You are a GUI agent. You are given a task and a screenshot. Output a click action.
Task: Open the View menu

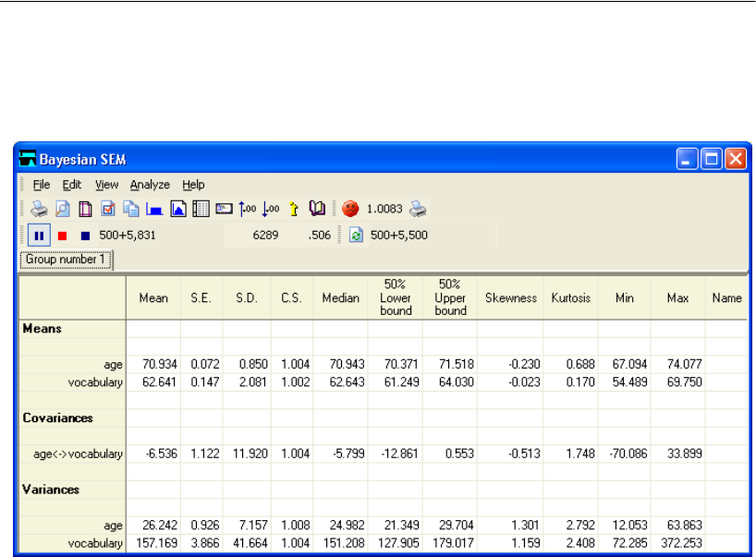106,185
